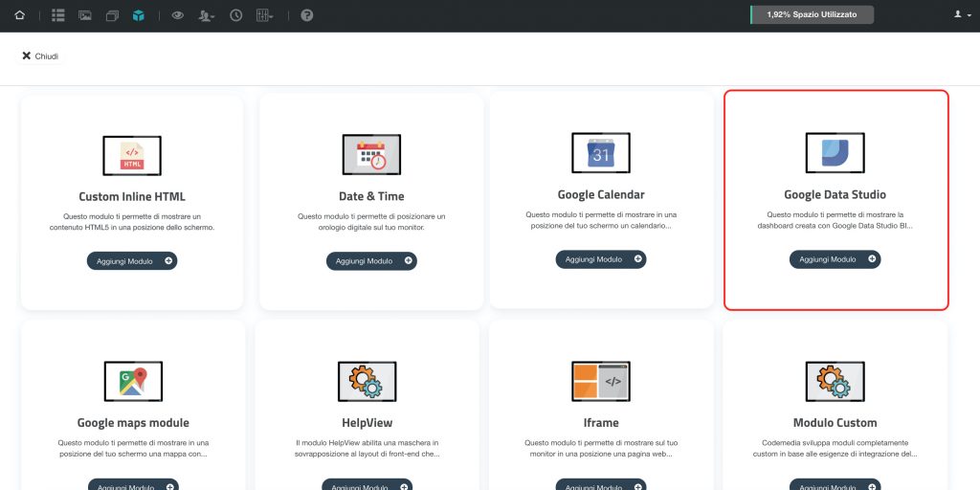
Task: Click the Date & Time description text
Action: (371, 222)
